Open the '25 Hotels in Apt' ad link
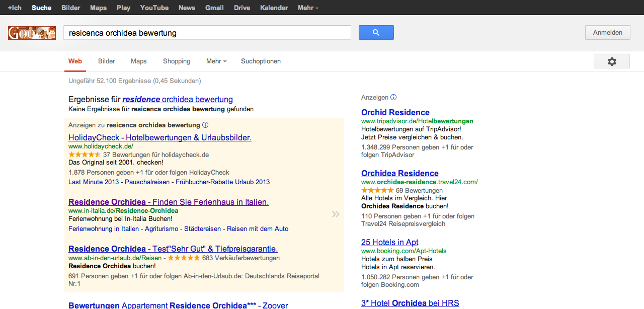 389,242
